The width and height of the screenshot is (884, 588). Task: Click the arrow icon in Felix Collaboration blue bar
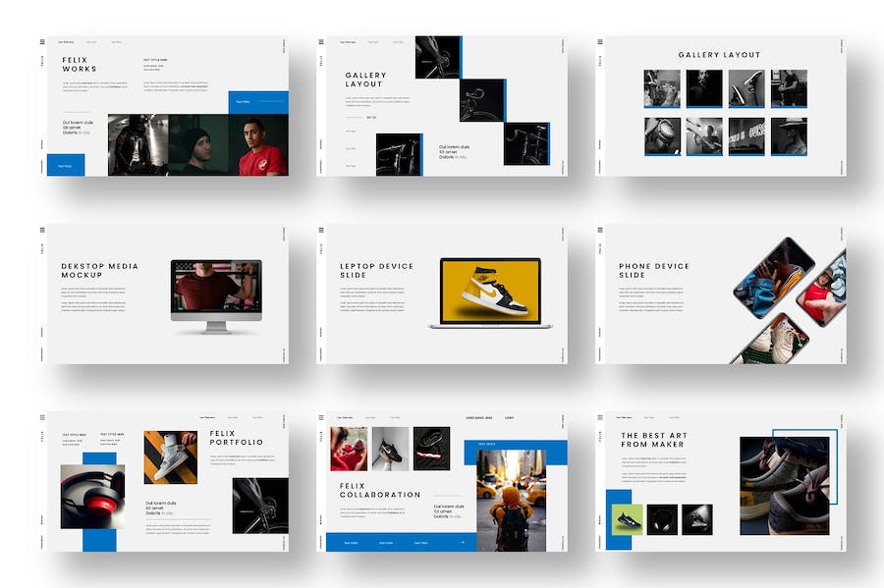[x=461, y=542]
